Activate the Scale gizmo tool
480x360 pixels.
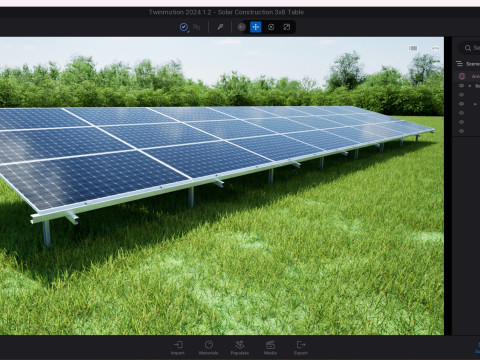286,27
